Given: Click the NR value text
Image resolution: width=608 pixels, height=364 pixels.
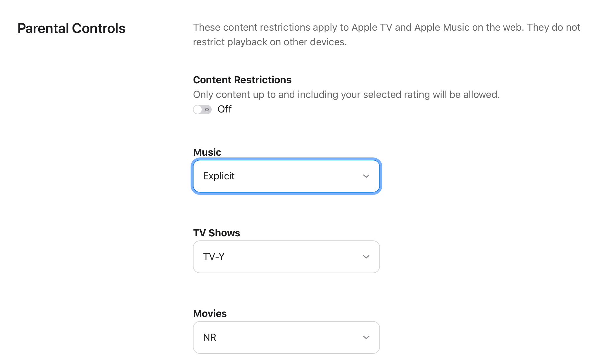Looking at the screenshot, I should [210, 337].
